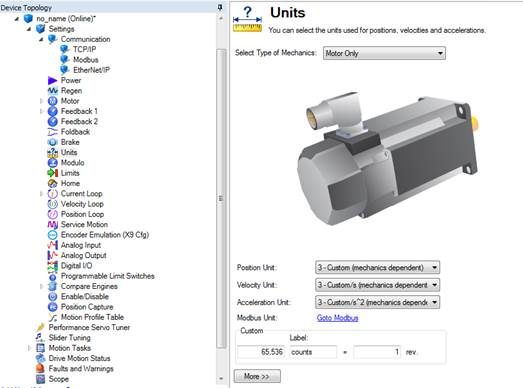Collapse the no_name (Online) node
The width and height of the screenshot is (523, 388).
coord(17,19)
